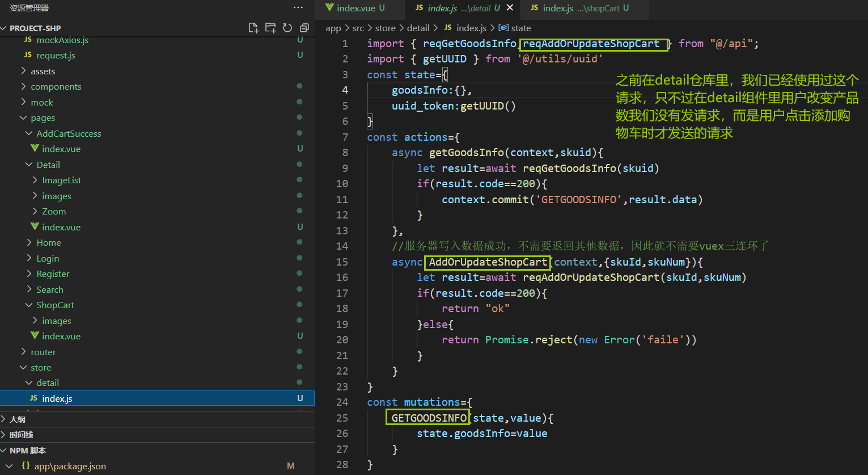Click Promise.reject on line 20
Screen dimensions: 868x475
(x=529, y=339)
